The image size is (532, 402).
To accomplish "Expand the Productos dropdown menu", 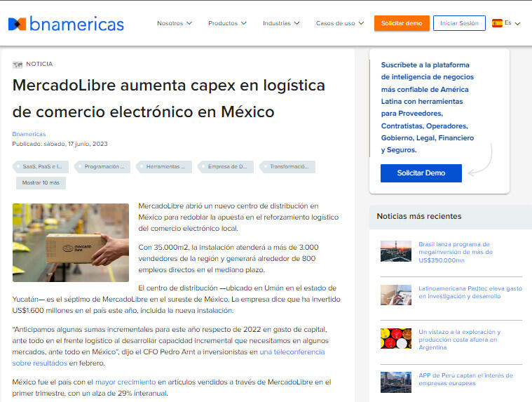I will click(x=227, y=23).
